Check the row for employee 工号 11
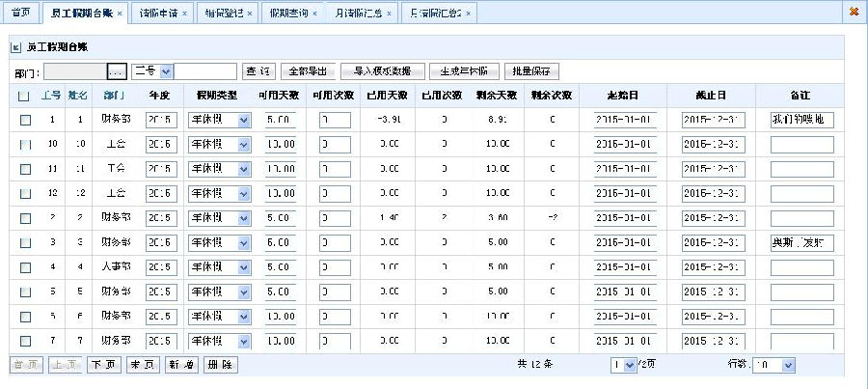The width and height of the screenshot is (868, 389). (x=25, y=169)
